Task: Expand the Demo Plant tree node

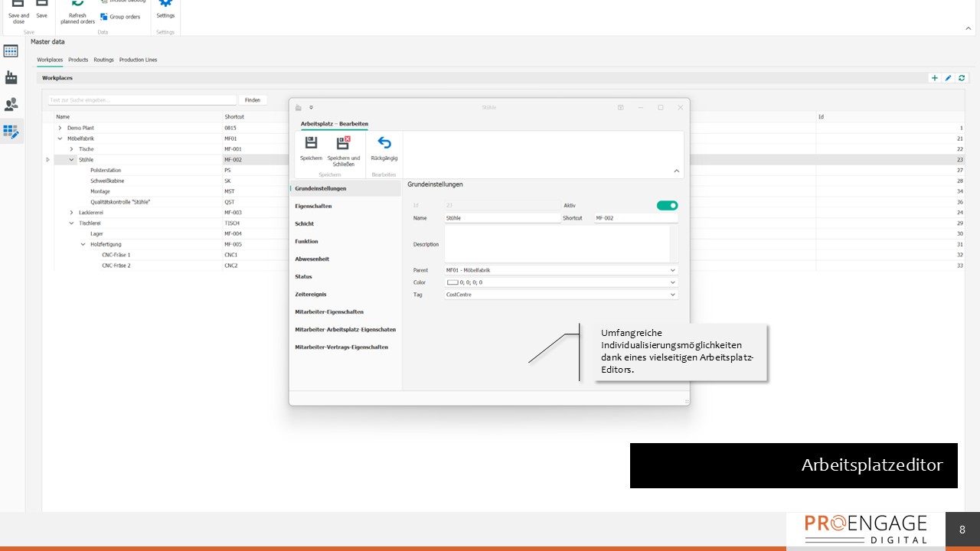Action: (x=60, y=128)
